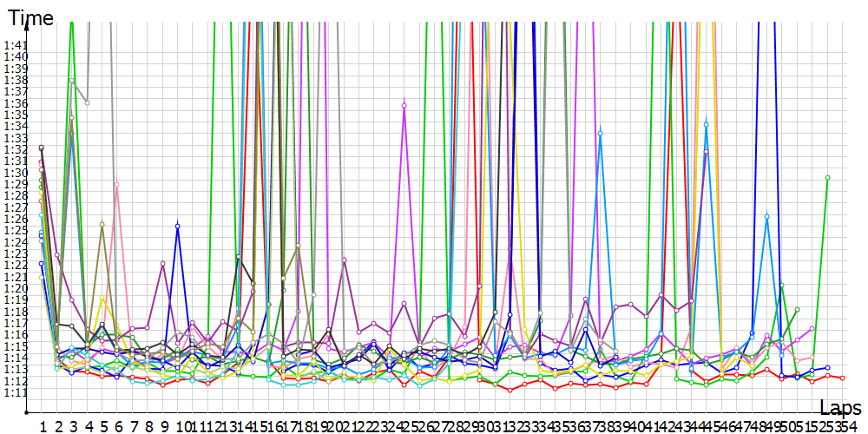Click the 1:20 tick label on time axis

click(15, 288)
